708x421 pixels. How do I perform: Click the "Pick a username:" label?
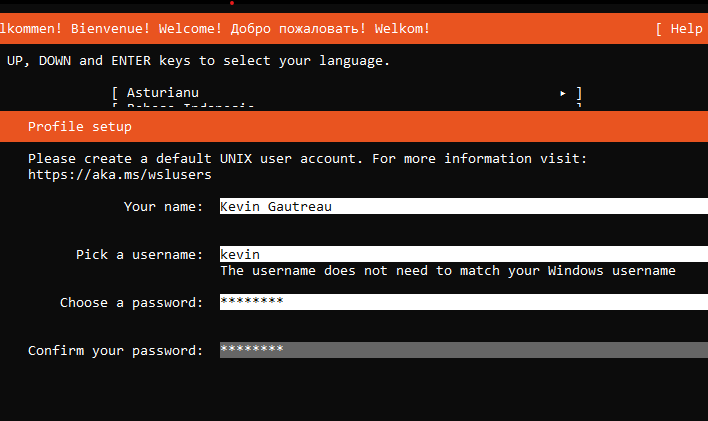(x=139, y=255)
